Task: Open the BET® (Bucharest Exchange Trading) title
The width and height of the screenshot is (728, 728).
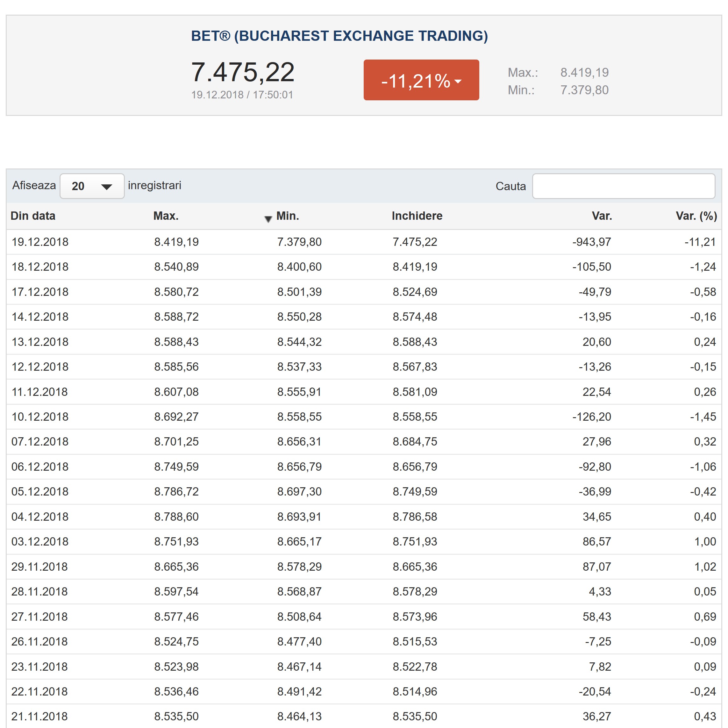Action: [x=339, y=36]
